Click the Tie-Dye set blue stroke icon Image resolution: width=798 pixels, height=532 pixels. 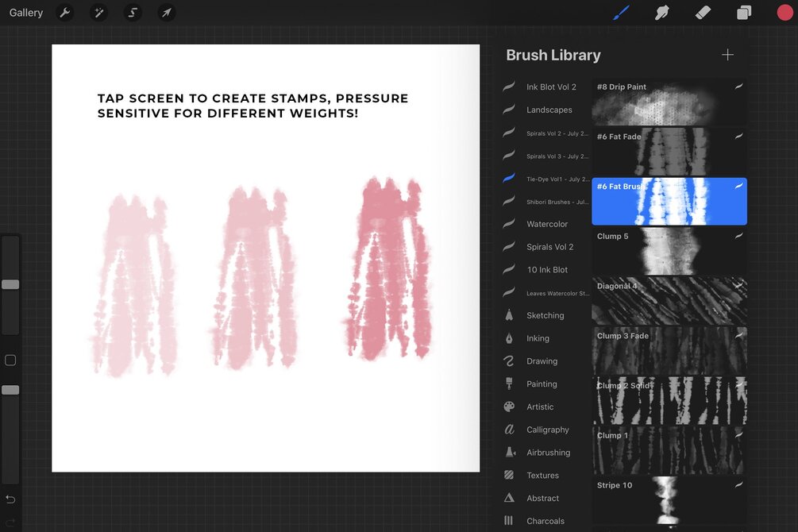point(509,178)
